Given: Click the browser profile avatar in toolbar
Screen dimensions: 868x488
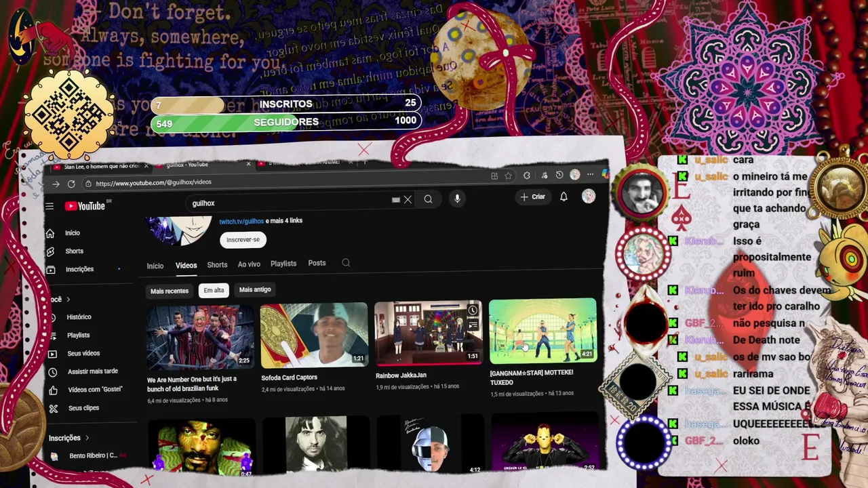Looking at the screenshot, I should [575, 175].
